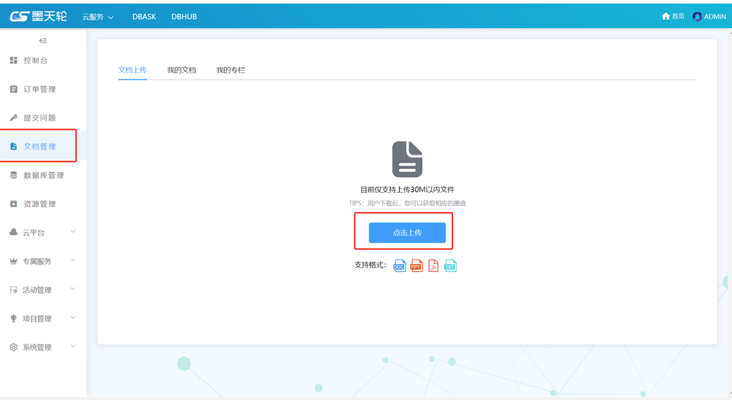Click the 项目管理 bulb icon
The image size is (732, 400).
(x=14, y=318)
